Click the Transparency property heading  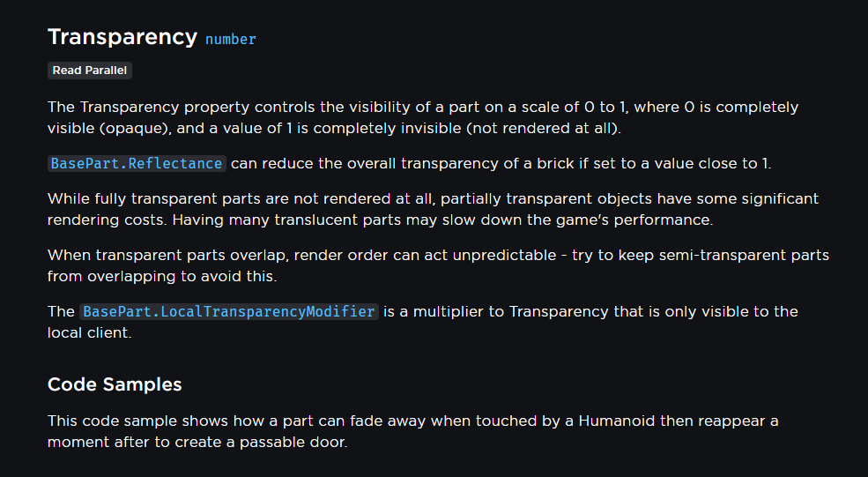tap(122, 37)
